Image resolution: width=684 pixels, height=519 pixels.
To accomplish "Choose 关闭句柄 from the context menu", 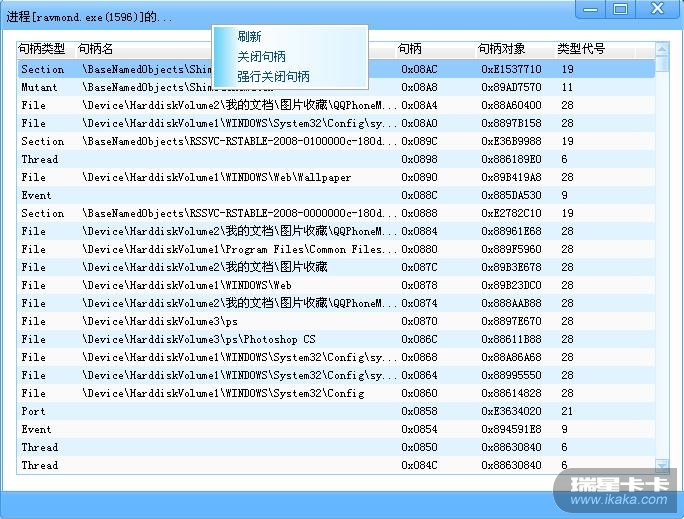I will (x=261, y=57).
